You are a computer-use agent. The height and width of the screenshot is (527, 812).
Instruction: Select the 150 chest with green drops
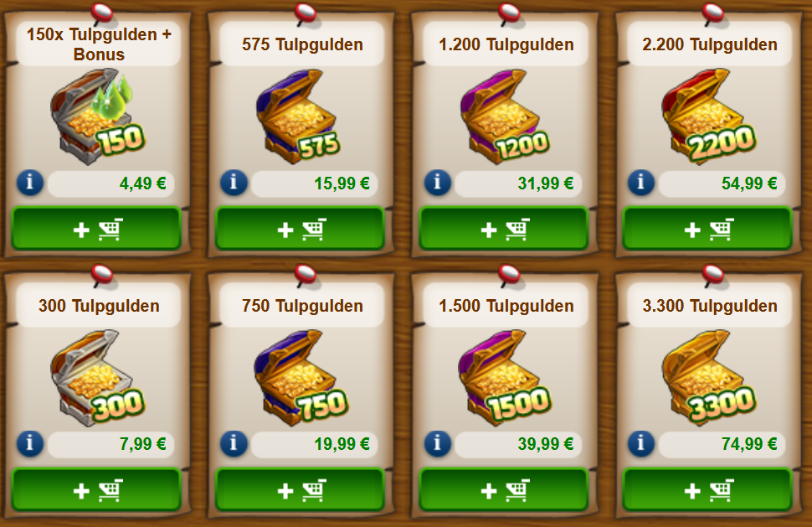(97, 117)
